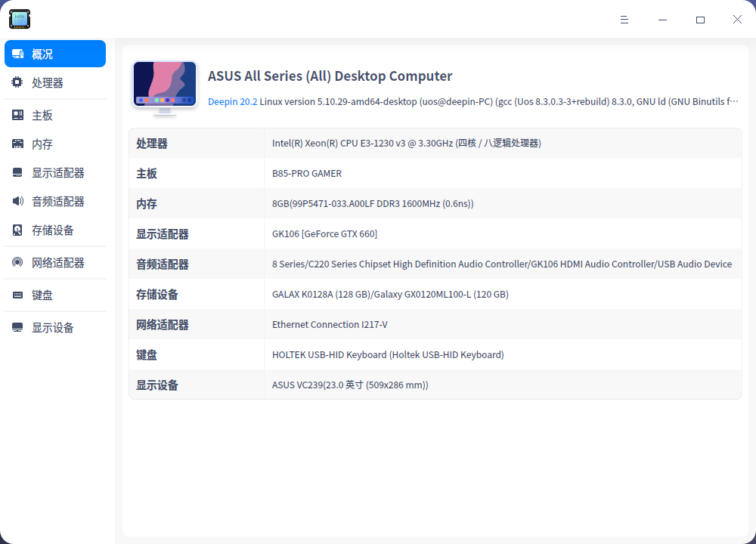Select 8 Series/C220 audio controller value

point(502,264)
